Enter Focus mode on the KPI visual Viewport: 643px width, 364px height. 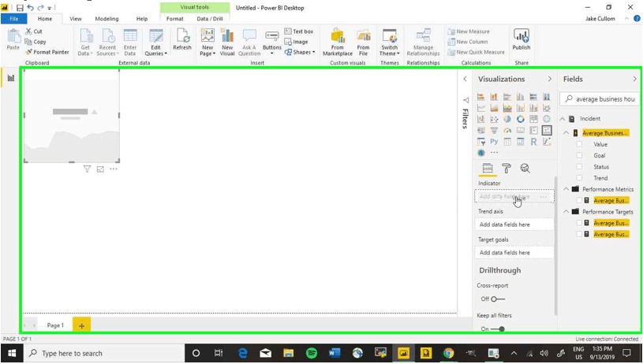pyautogui.click(x=100, y=169)
